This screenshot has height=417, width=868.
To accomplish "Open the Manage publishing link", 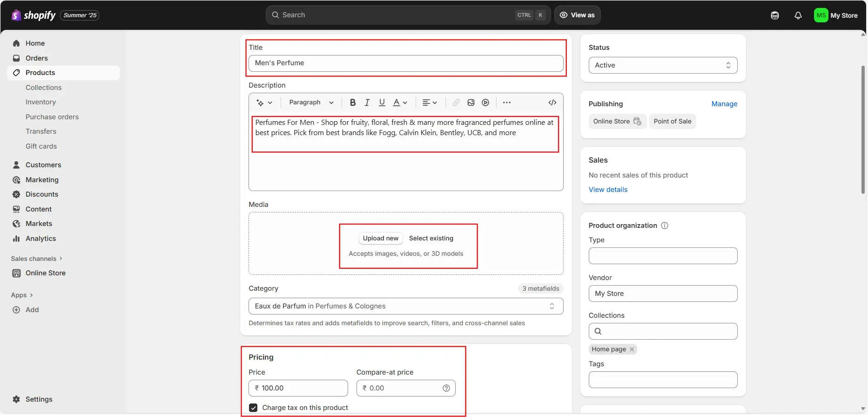I will [724, 104].
